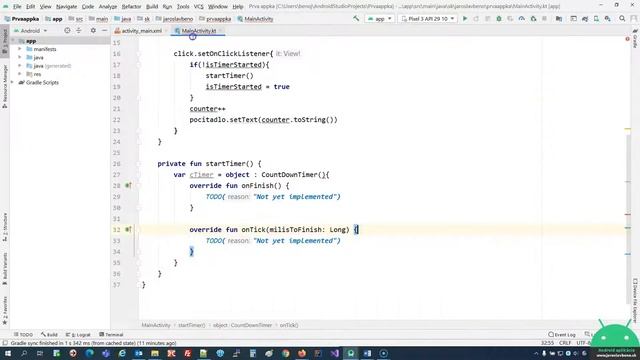This screenshot has width=640, height=360.
Task: Open the SDK Manager download icon
Action: (x=608, y=19)
